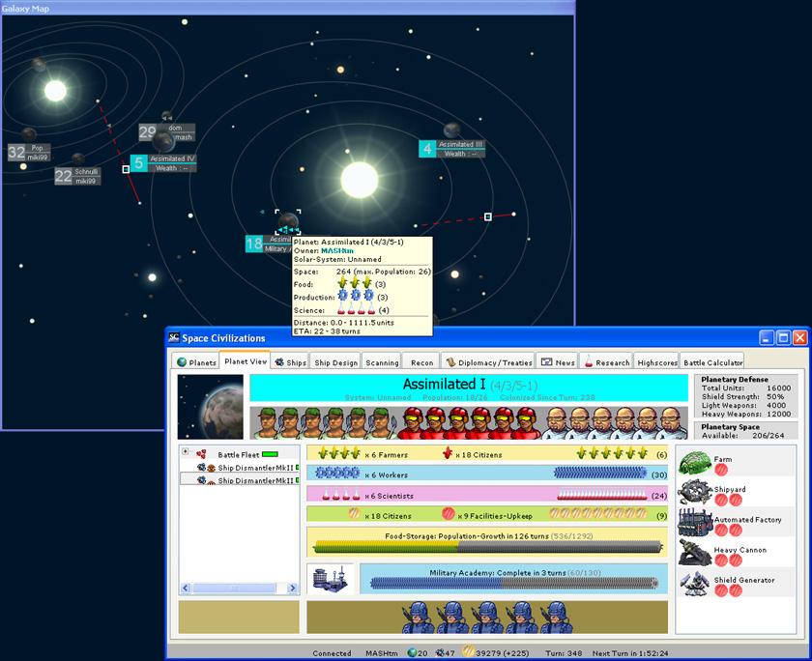This screenshot has width=812, height=661.
Task: Click the planet label 22 Schnulli miki99
Action: point(77,176)
